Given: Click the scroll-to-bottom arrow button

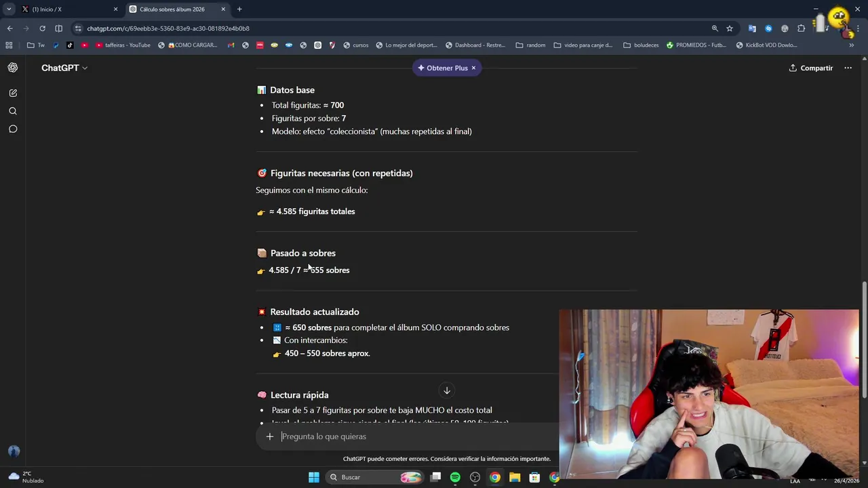Looking at the screenshot, I should tap(447, 390).
